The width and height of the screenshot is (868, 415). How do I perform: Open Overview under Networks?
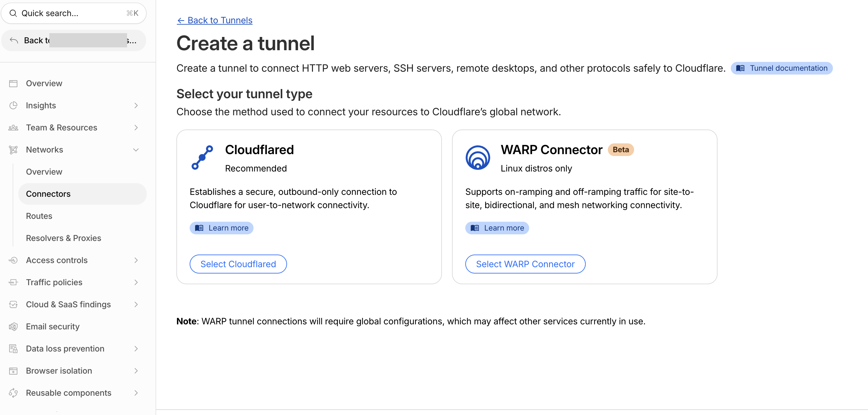[x=83, y=172]
